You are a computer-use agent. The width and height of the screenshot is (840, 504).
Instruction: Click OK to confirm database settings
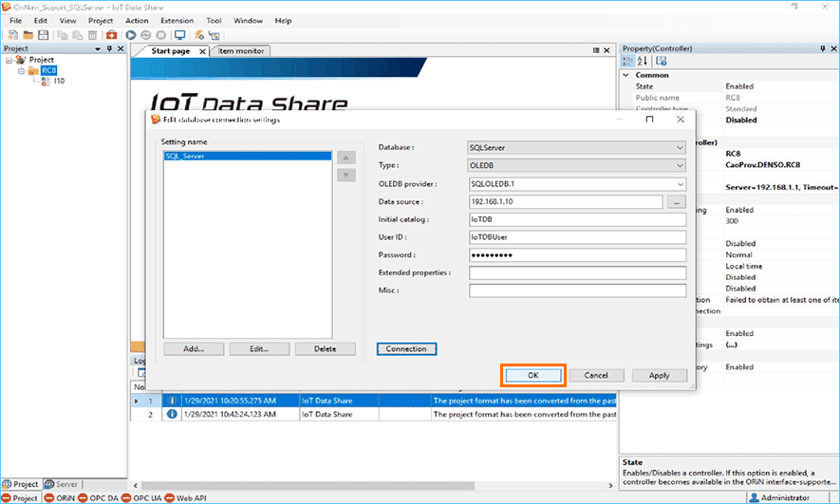(x=533, y=376)
